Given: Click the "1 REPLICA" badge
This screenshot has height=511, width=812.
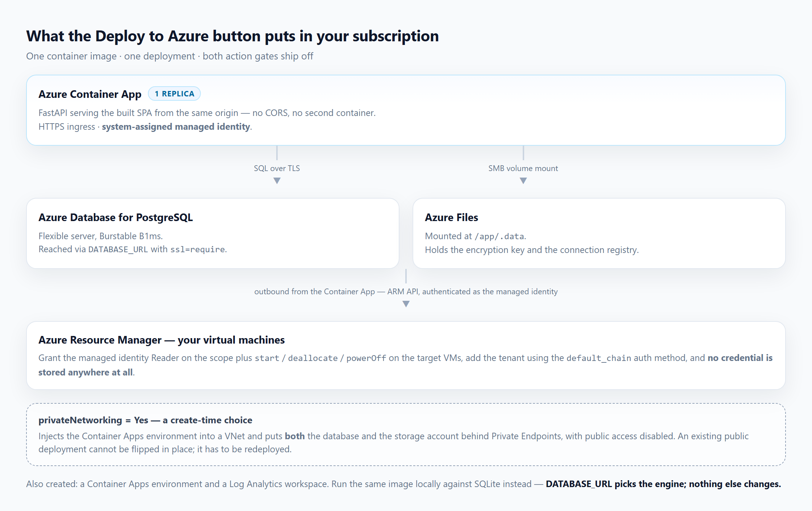Looking at the screenshot, I should (x=174, y=94).
